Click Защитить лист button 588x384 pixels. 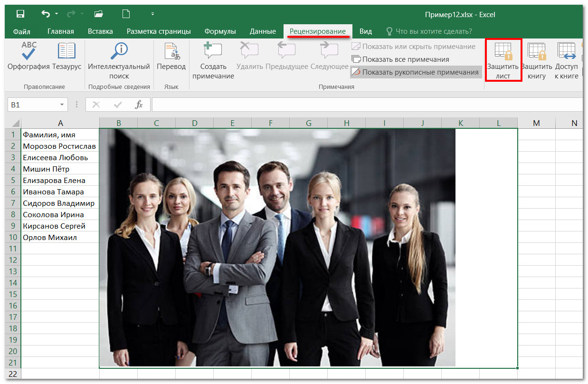pyautogui.click(x=503, y=61)
